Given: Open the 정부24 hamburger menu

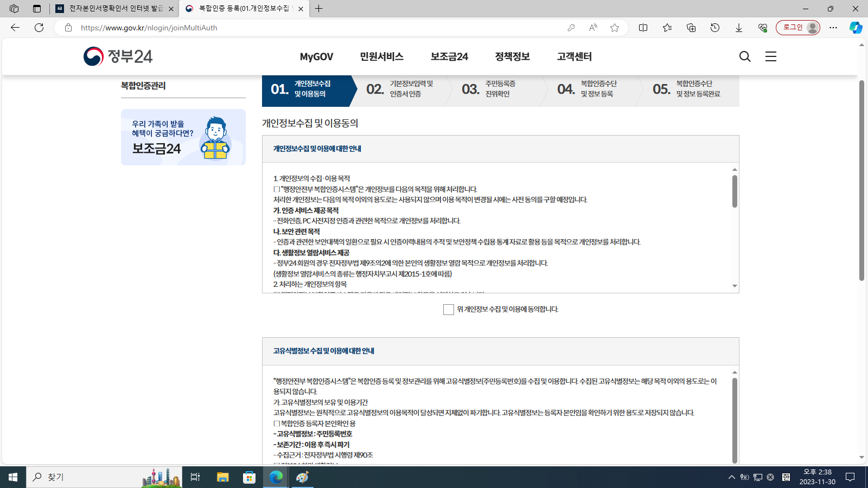Looking at the screenshot, I should pyautogui.click(x=770, y=56).
